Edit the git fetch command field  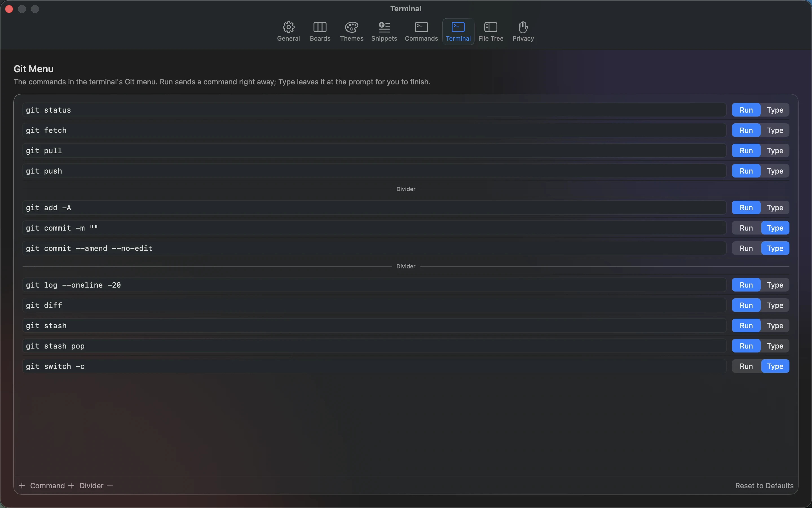374,130
